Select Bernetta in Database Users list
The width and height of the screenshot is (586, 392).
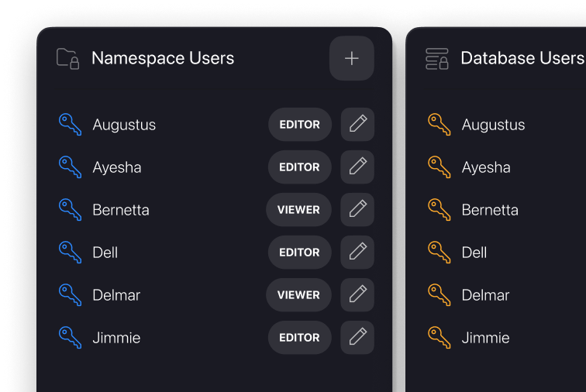click(x=489, y=210)
